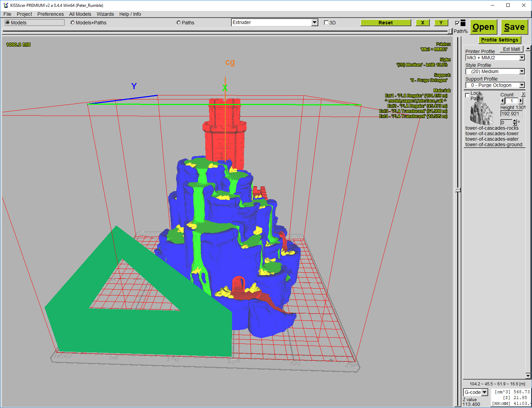Screen dimensions: 532x408
Task: Select tower-of-cascades-tower in the model list
Action: 492,133
